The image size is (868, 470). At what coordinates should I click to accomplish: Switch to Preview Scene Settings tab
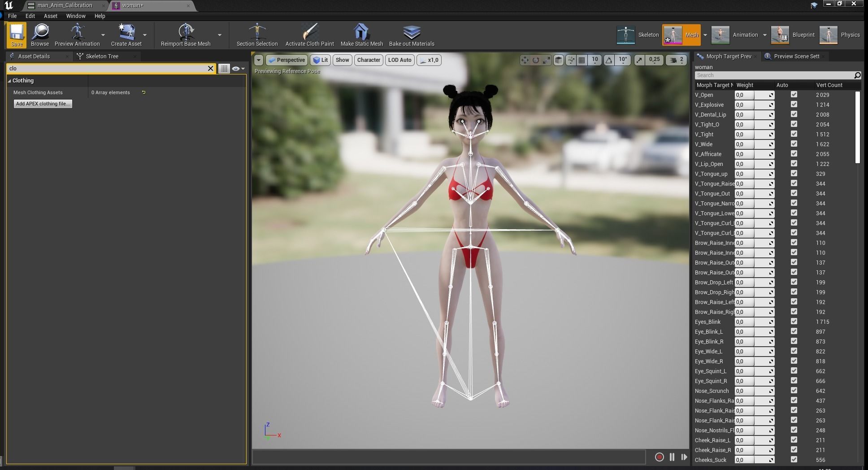pos(796,57)
